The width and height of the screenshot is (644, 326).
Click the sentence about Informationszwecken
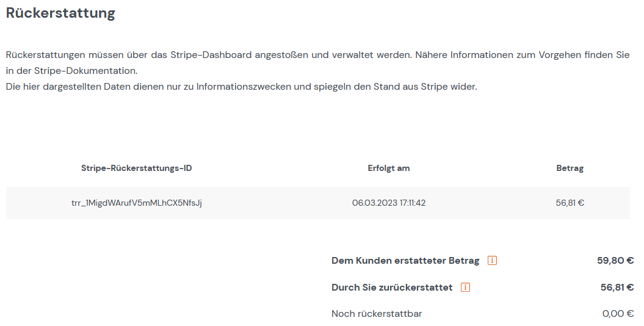point(242,87)
